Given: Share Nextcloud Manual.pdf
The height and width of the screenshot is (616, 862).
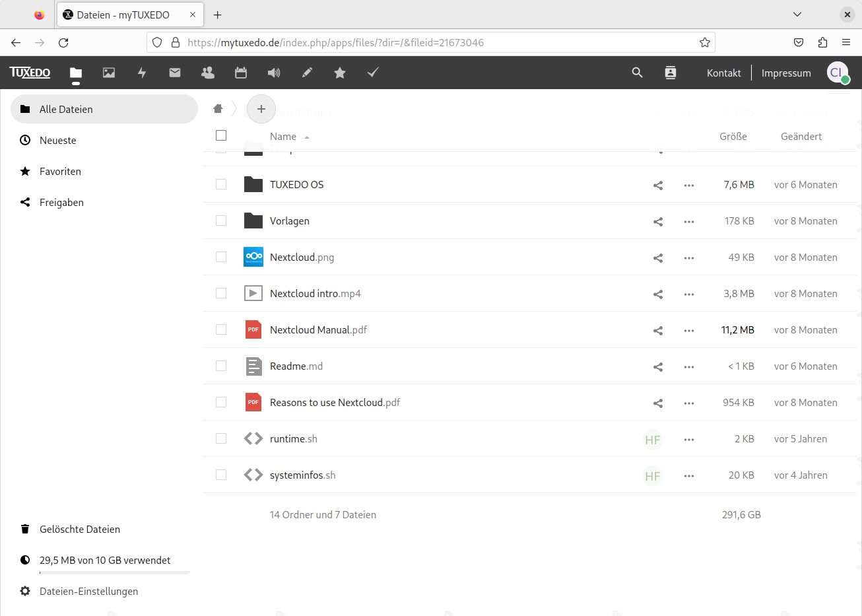Looking at the screenshot, I should pyautogui.click(x=658, y=331).
